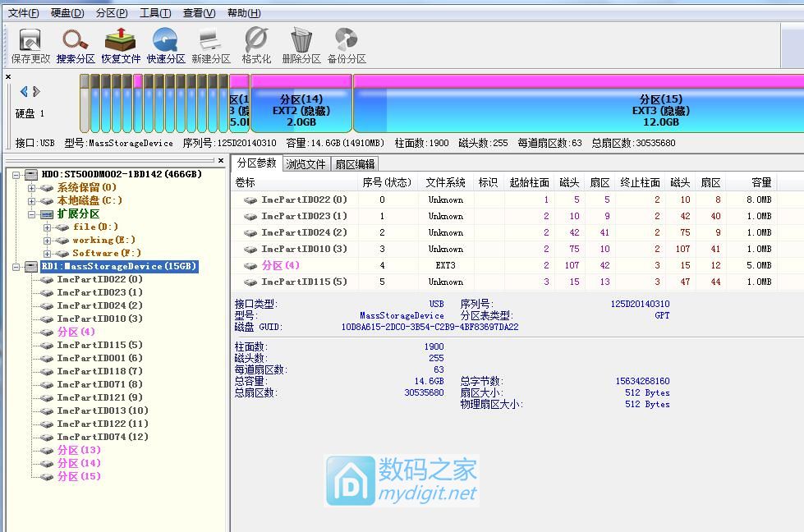Switch to Partition Parameters (分区参数) tab
This screenshot has height=532, width=804.
pyautogui.click(x=256, y=163)
